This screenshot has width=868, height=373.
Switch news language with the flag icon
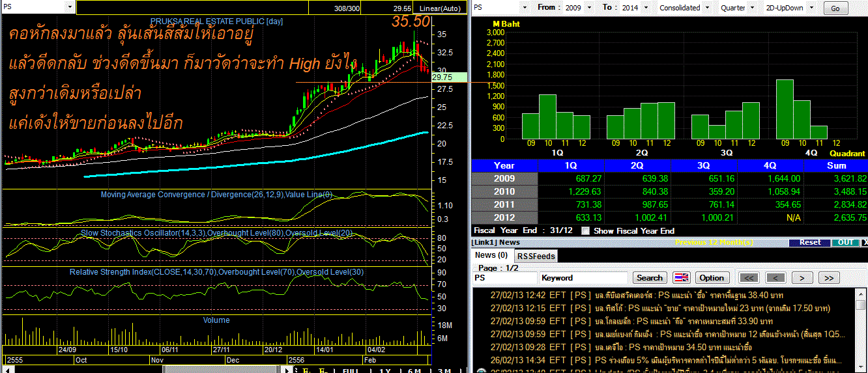tap(681, 277)
